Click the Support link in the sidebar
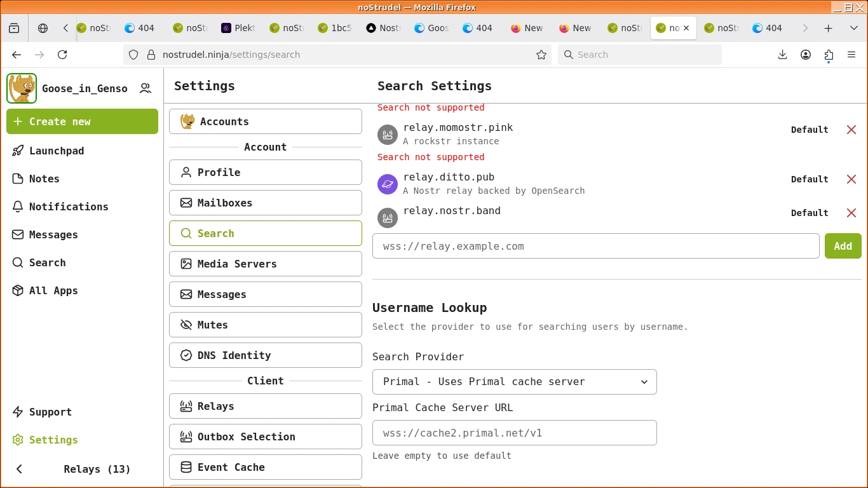 coord(82,412)
